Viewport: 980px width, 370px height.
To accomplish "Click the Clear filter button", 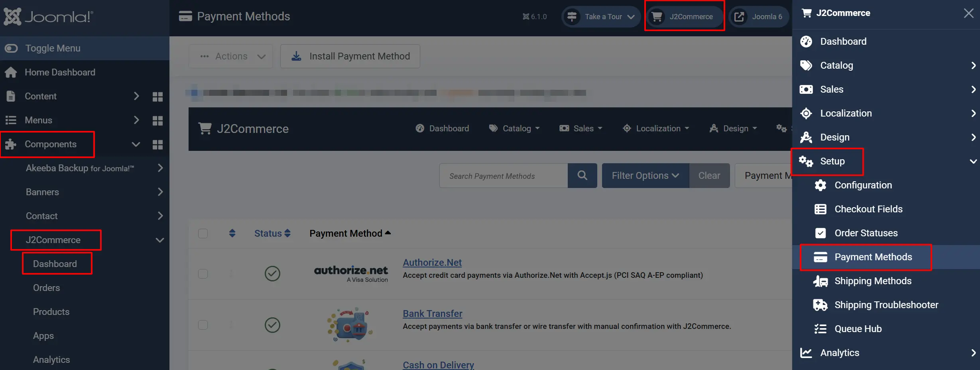I will pyautogui.click(x=709, y=176).
